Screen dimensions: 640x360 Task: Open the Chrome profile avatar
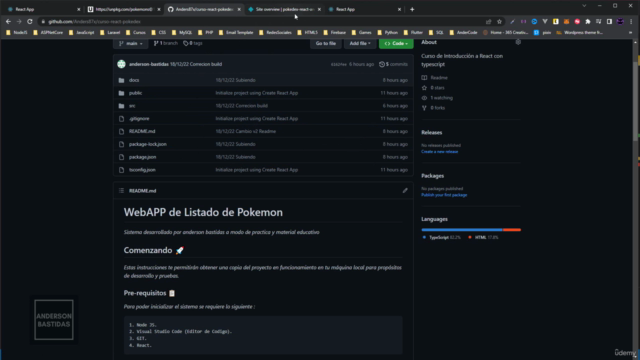[x=620, y=22]
